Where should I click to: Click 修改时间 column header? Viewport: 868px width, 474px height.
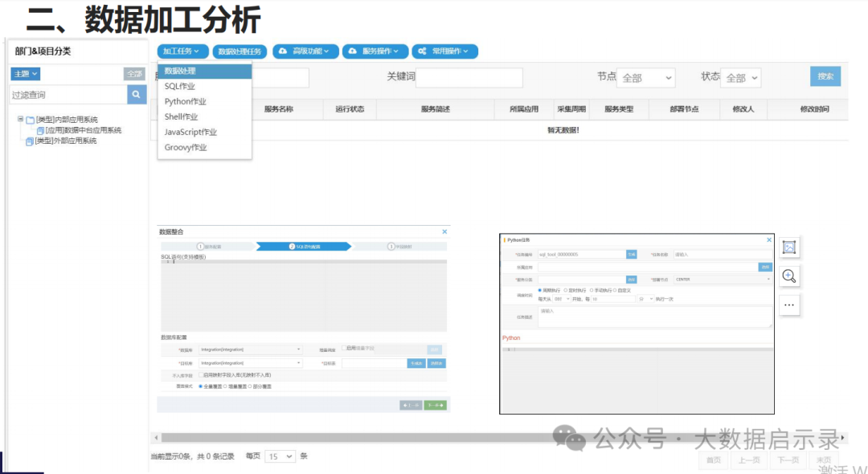[x=814, y=109]
